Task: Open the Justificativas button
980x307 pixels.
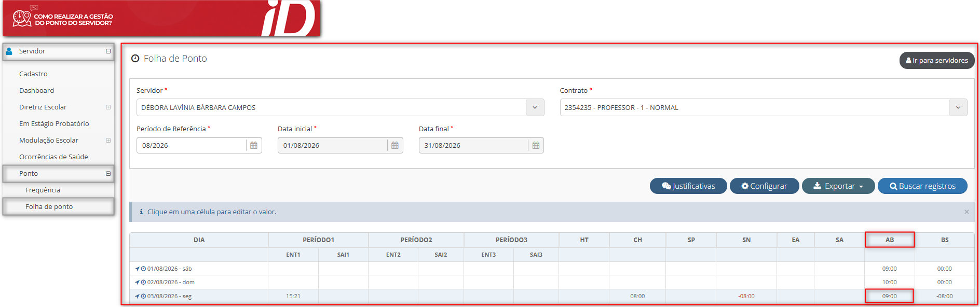Action: tap(688, 186)
